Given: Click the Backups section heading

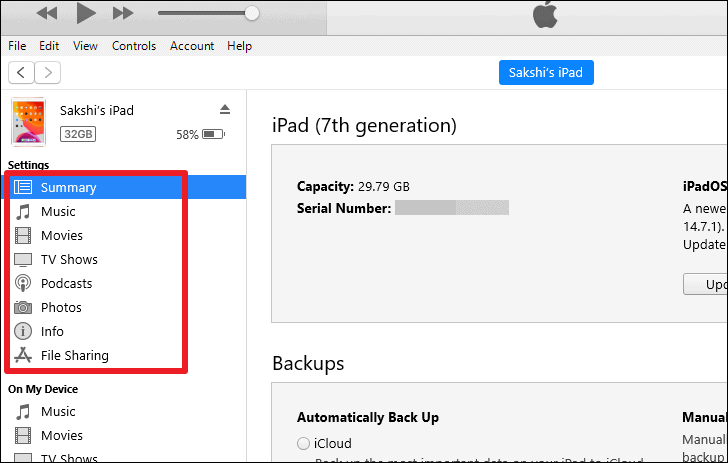Looking at the screenshot, I should (x=308, y=364).
